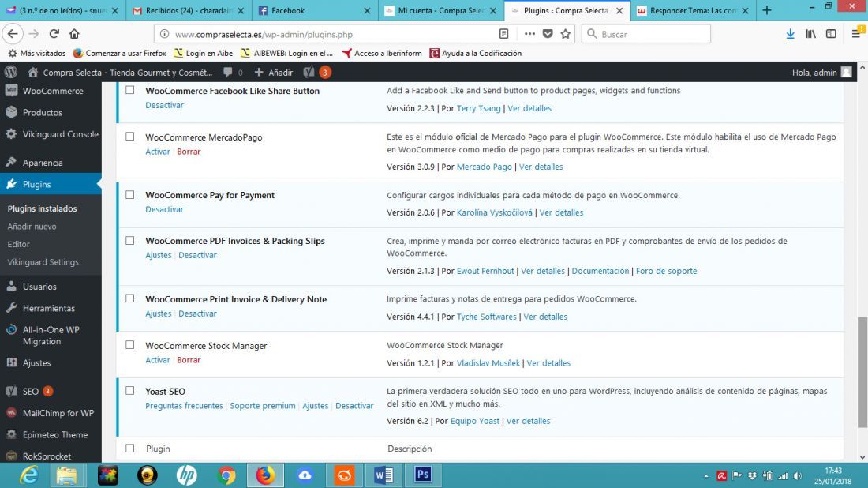Switch to Recibidos (24) Gmail tab
Screen dimensions: 868x488
[x=189, y=10]
